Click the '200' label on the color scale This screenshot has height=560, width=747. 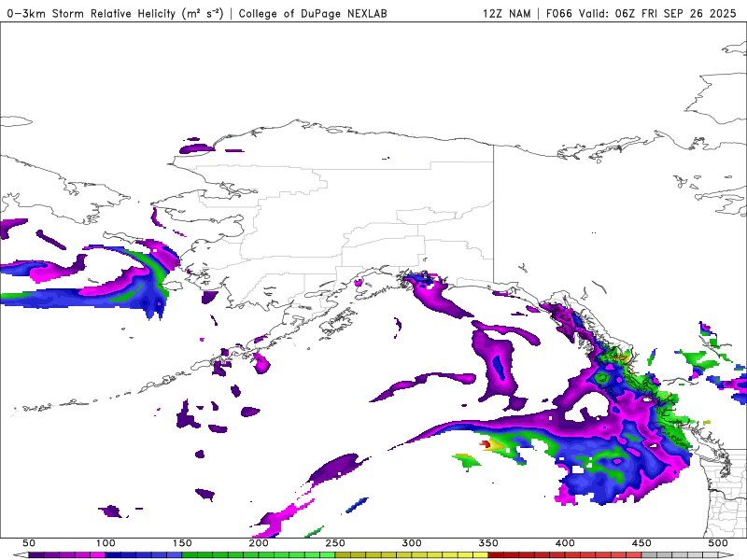[x=259, y=543]
